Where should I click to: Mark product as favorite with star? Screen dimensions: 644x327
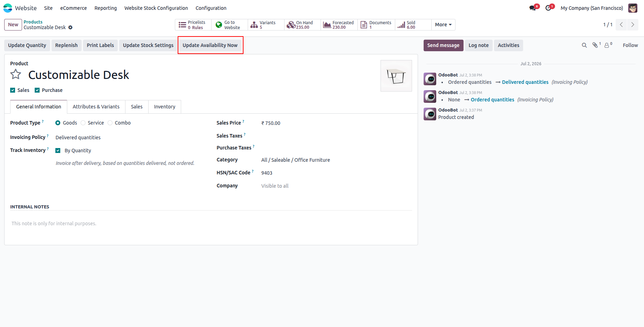(16, 74)
